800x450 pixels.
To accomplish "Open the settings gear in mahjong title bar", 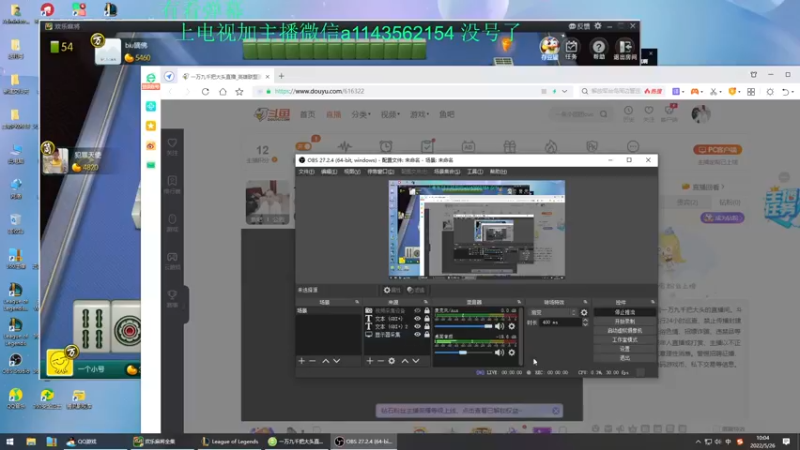I will point(598,26).
